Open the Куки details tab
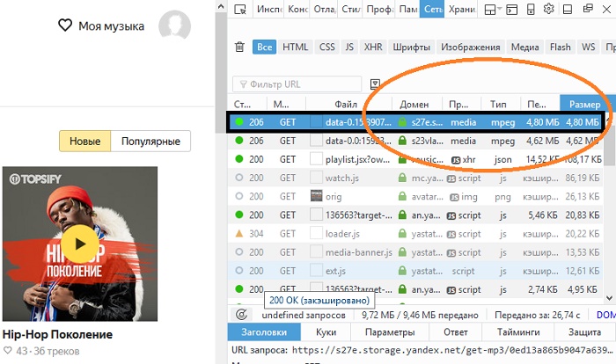 coord(326,333)
